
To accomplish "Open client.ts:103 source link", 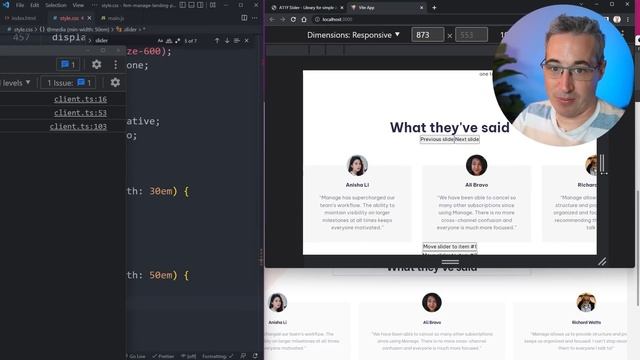I will pos(78,127).
